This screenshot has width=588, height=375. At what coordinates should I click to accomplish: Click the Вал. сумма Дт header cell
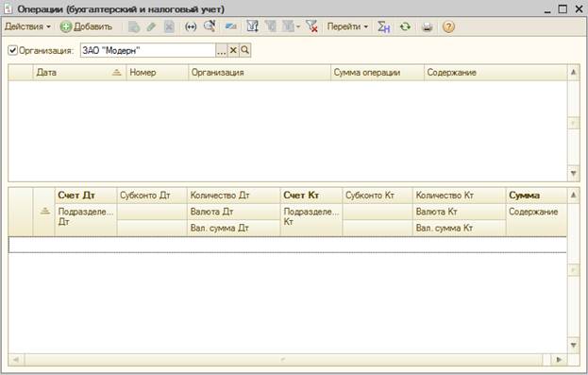(x=234, y=228)
